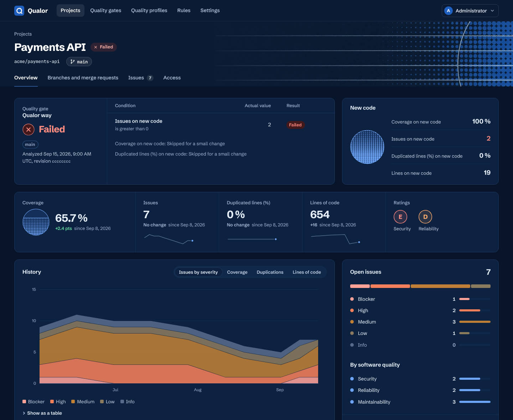Click the Reliability rating D badge
513x420 pixels.
tap(425, 217)
